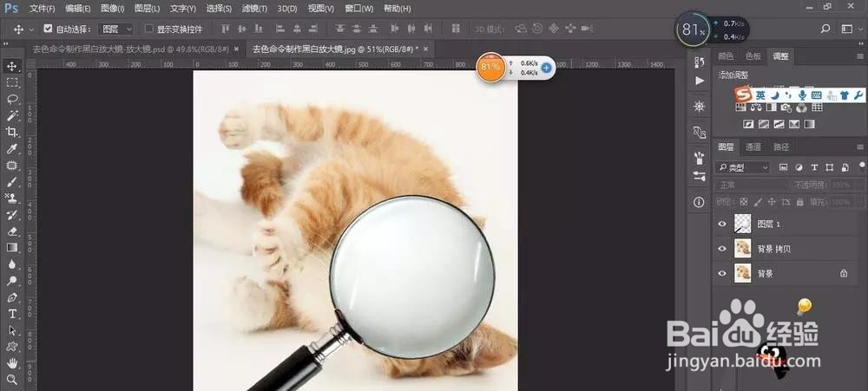868x391 pixels.
Task: Select the Gradient tool
Action: coord(11,248)
